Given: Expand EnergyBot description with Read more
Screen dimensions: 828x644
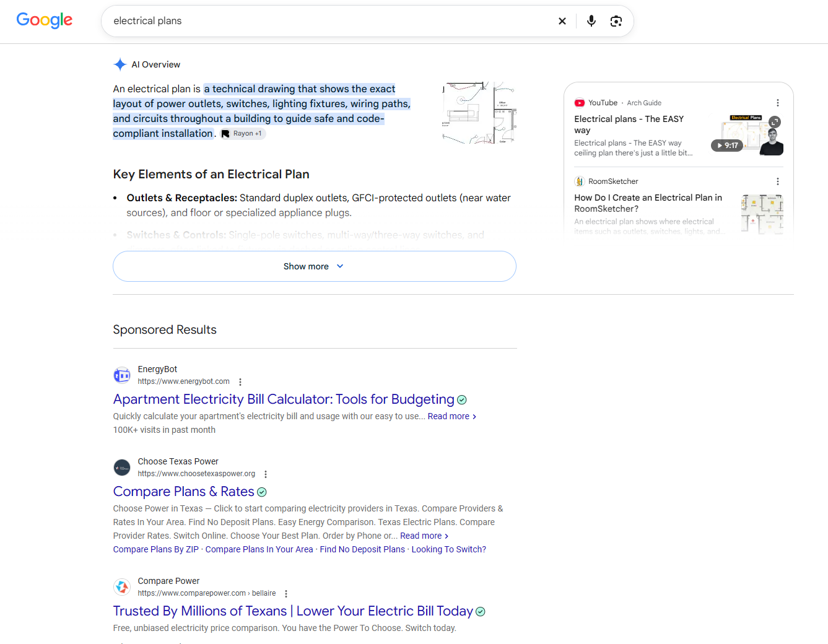Looking at the screenshot, I should click(452, 416).
